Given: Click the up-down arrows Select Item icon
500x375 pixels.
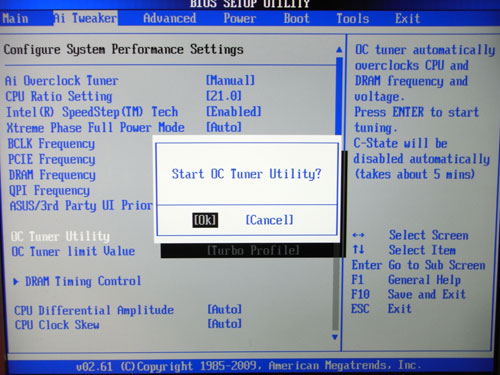Looking at the screenshot, I should click(358, 249).
